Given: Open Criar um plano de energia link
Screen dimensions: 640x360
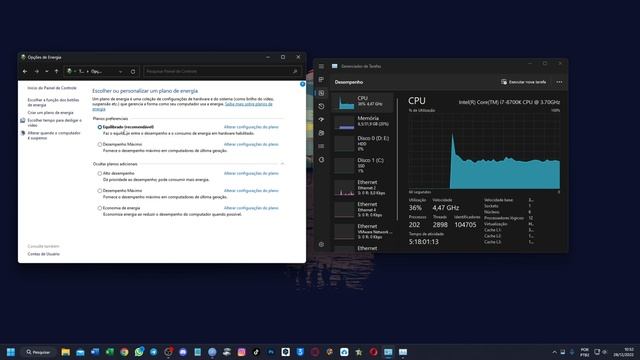Looking at the screenshot, I should pos(51,113).
